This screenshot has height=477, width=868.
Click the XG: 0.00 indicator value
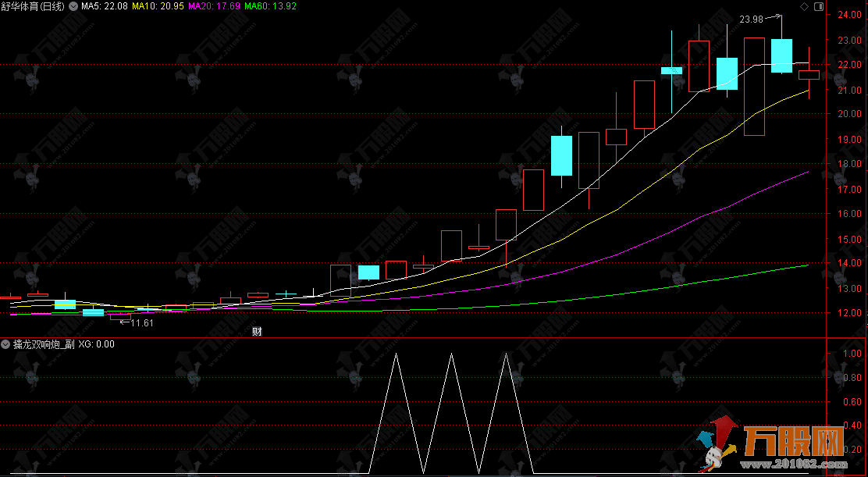[96, 344]
